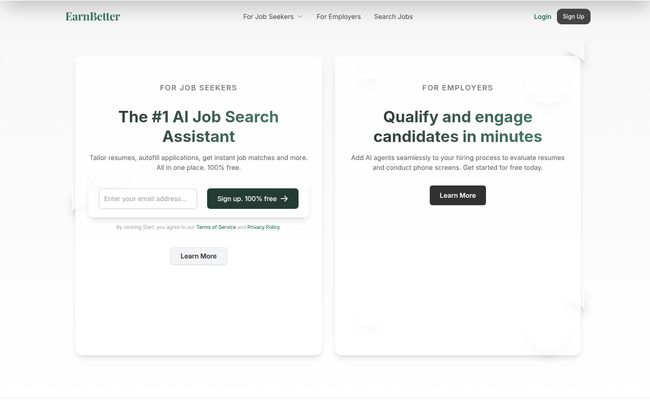
Task: Click the Login link
Action: 542,17
